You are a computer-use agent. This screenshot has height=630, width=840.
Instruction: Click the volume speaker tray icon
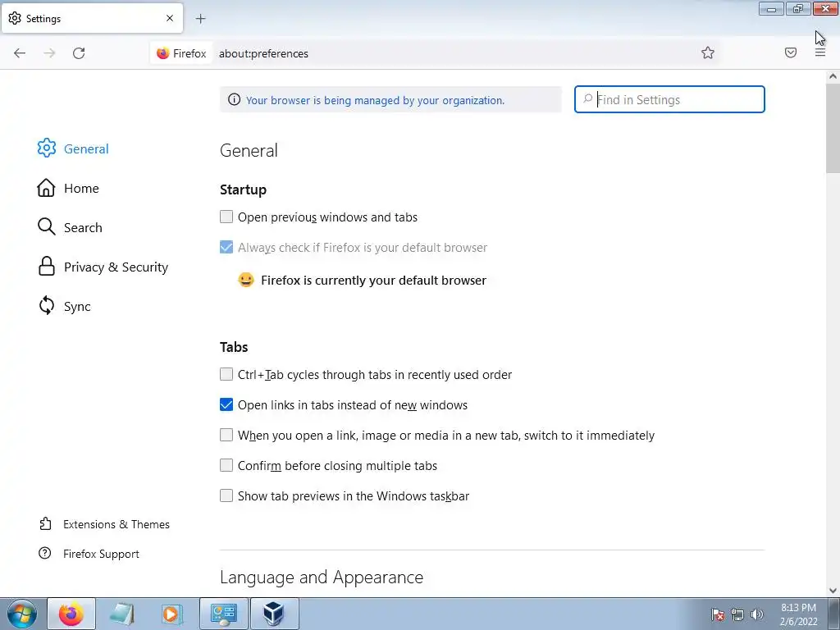tap(757, 614)
